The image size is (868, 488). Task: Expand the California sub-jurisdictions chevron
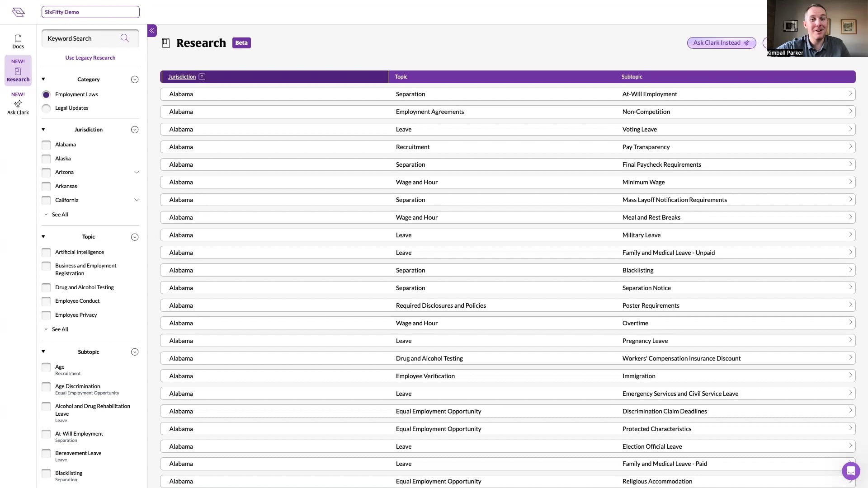point(137,200)
